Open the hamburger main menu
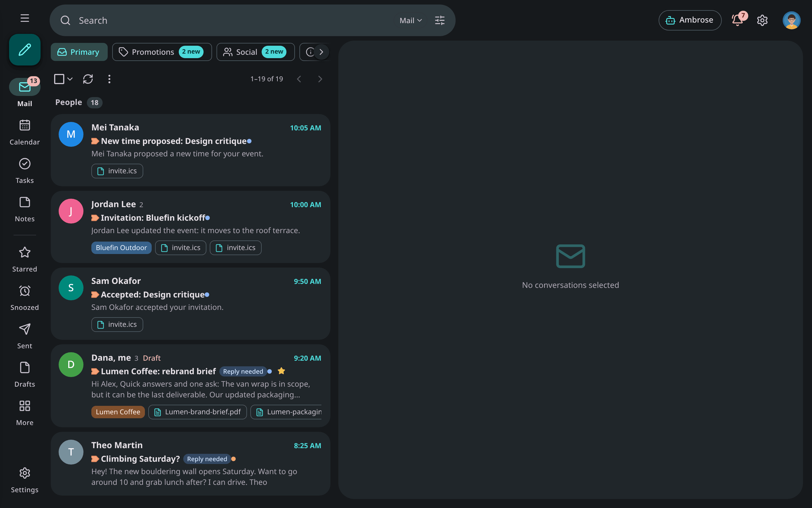Image resolution: width=812 pixels, height=508 pixels. tap(25, 18)
